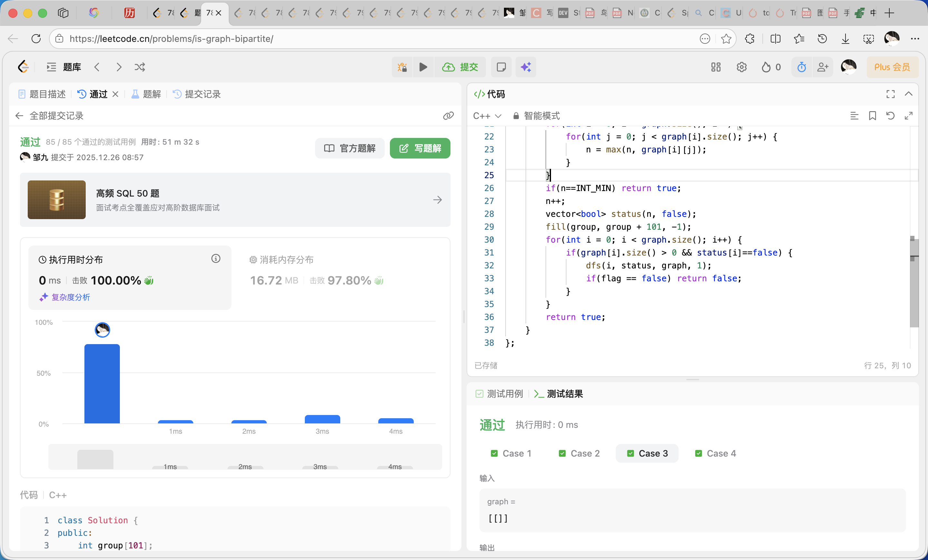Start the stopwatch timer icon
The width and height of the screenshot is (928, 560).
point(801,67)
